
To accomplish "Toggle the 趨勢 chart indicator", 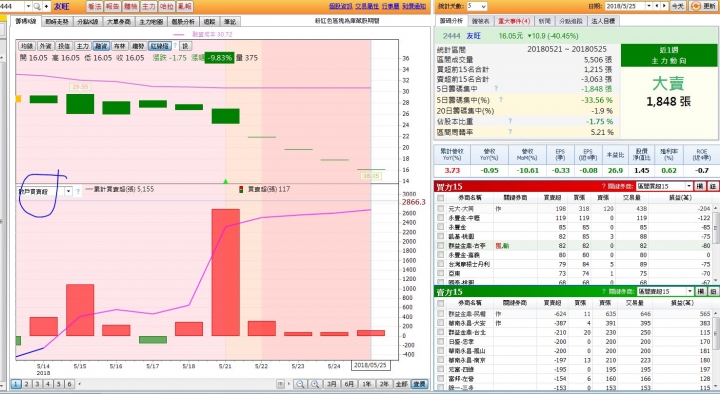I will coord(138,46).
